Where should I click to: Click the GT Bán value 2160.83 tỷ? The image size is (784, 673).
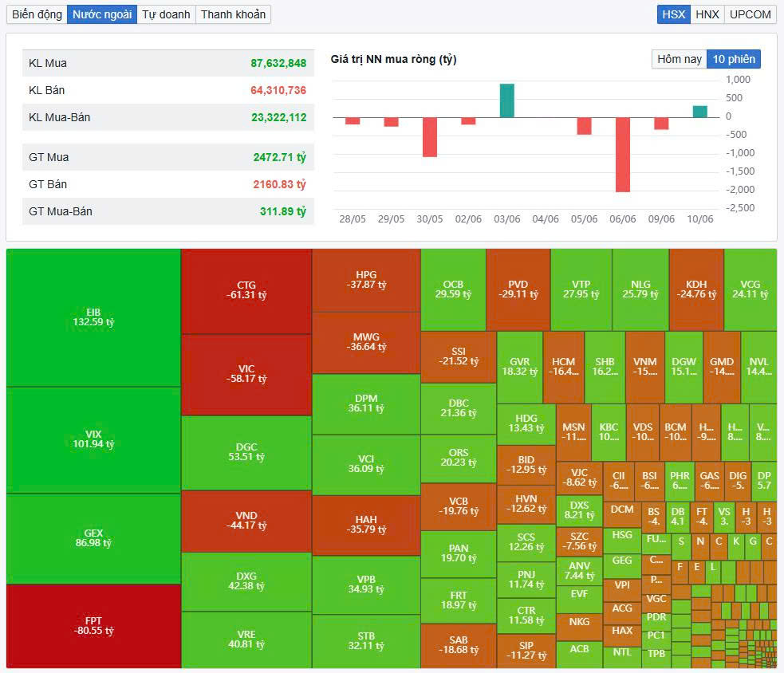(x=279, y=184)
